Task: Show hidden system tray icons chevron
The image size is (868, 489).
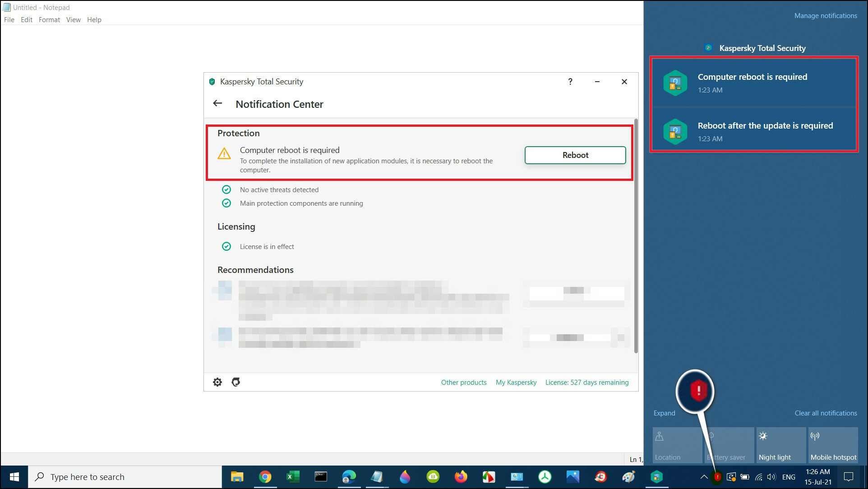Action: [703, 477]
